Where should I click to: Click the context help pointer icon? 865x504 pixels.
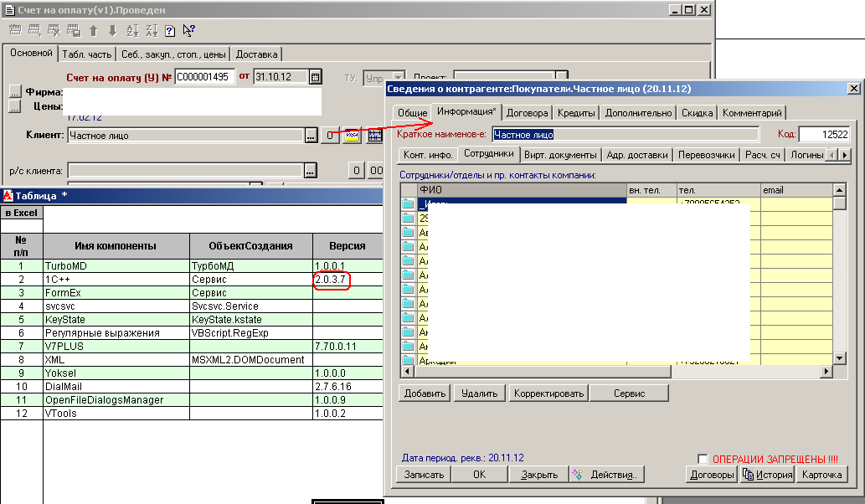click(x=189, y=31)
